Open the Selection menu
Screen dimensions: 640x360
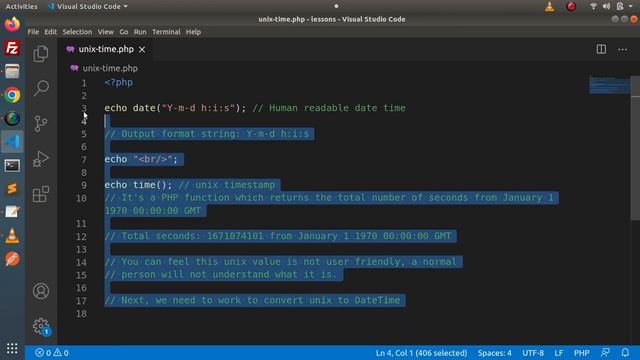77,32
